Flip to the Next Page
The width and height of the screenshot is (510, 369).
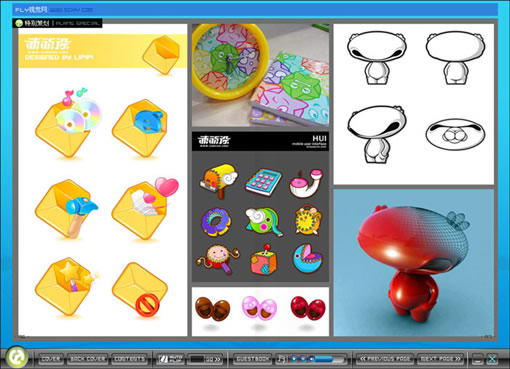coord(440,359)
